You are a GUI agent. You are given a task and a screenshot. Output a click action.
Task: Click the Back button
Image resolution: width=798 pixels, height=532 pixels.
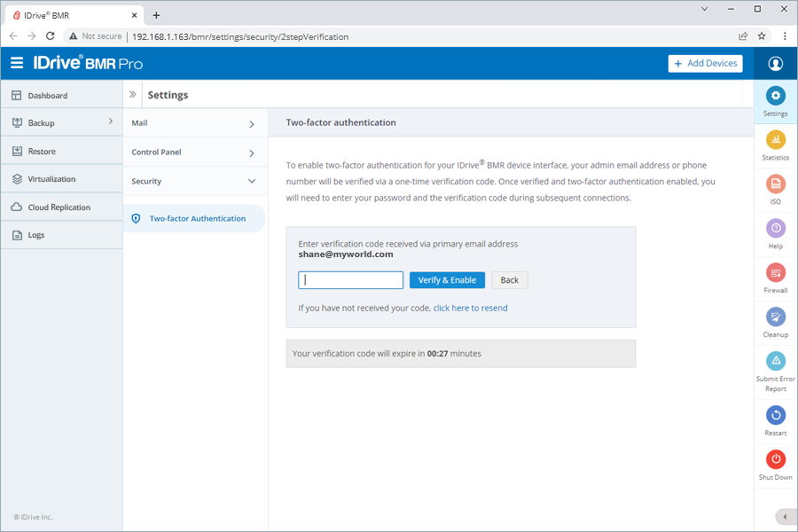[x=510, y=280]
